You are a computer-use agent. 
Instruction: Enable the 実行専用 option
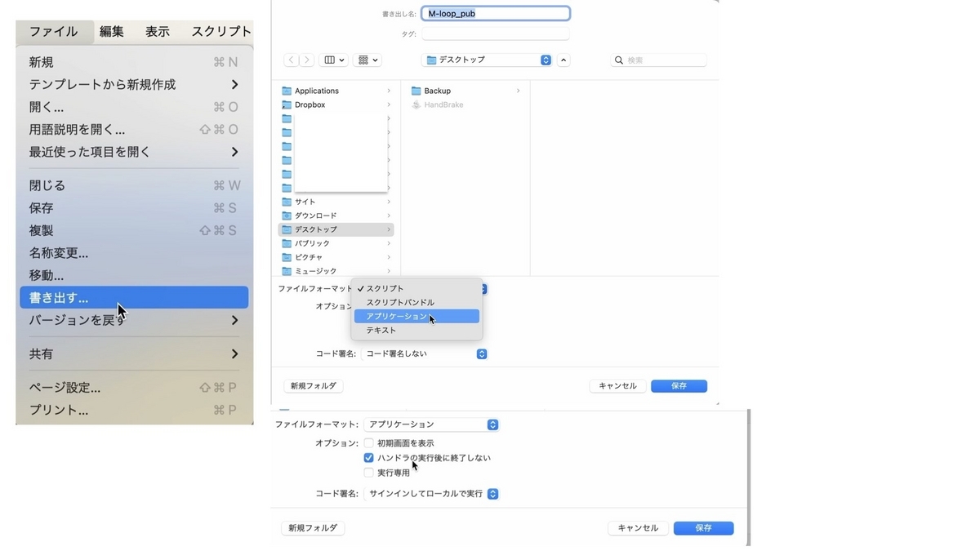click(x=368, y=472)
